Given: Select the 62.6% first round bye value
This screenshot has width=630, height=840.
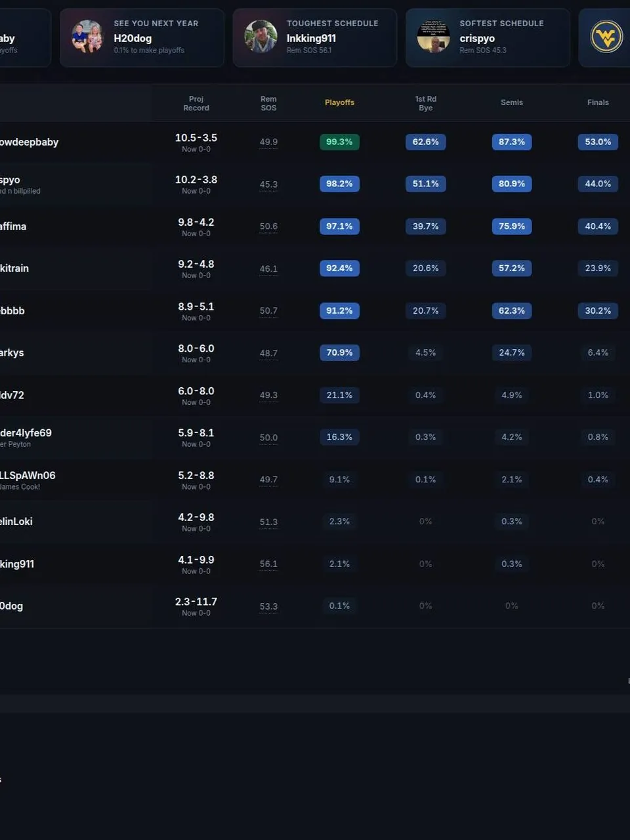Looking at the screenshot, I should (x=426, y=142).
